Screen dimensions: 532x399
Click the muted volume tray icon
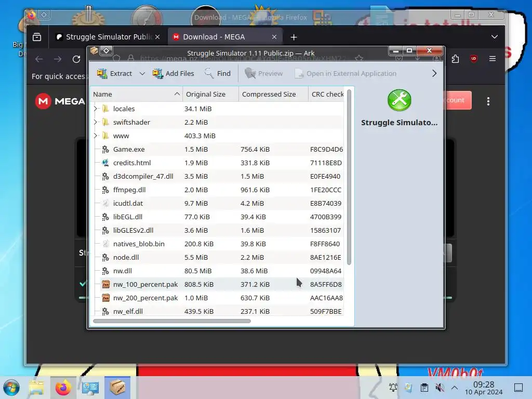[x=440, y=387]
